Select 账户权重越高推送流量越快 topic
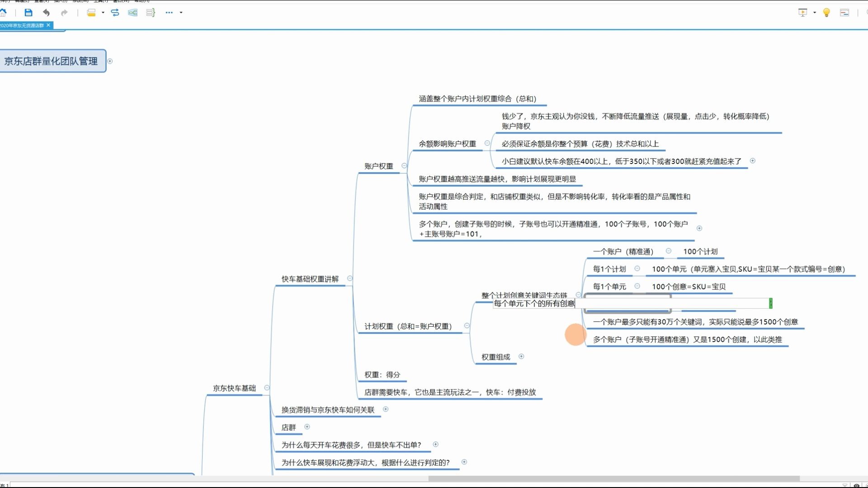This screenshot has width=868, height=488. point(497,179)
